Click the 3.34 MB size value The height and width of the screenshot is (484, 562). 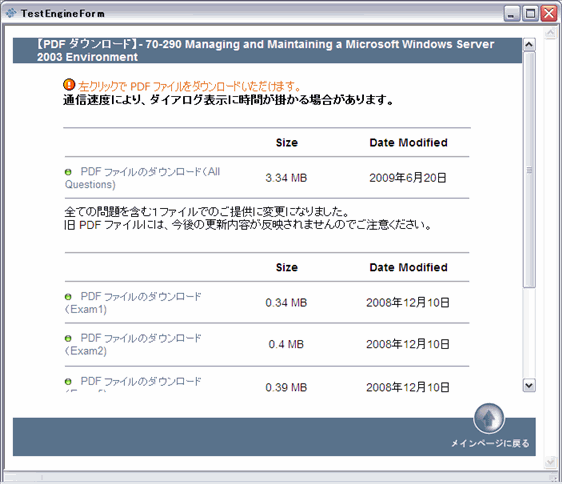(x=286, y=178)
